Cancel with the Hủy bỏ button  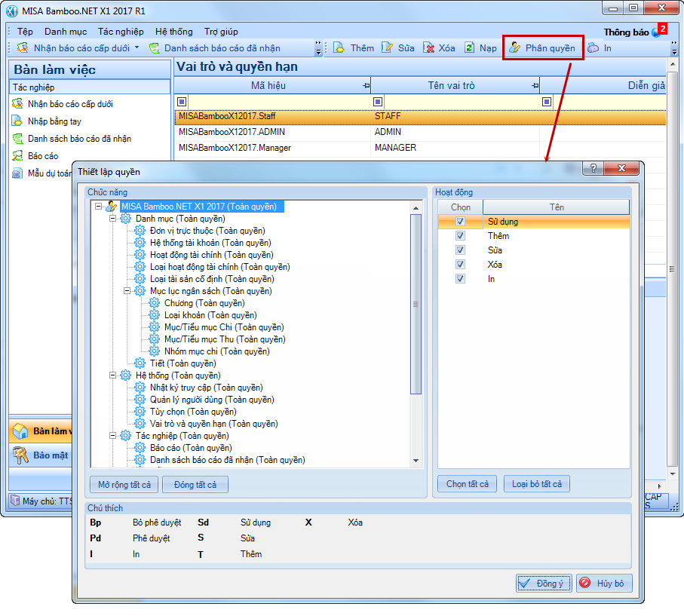point(604,584)
